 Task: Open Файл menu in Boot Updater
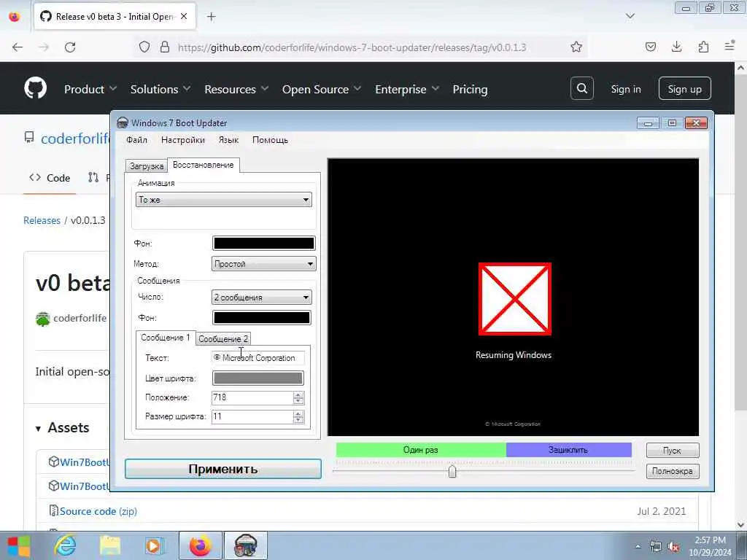click(136, 140)
